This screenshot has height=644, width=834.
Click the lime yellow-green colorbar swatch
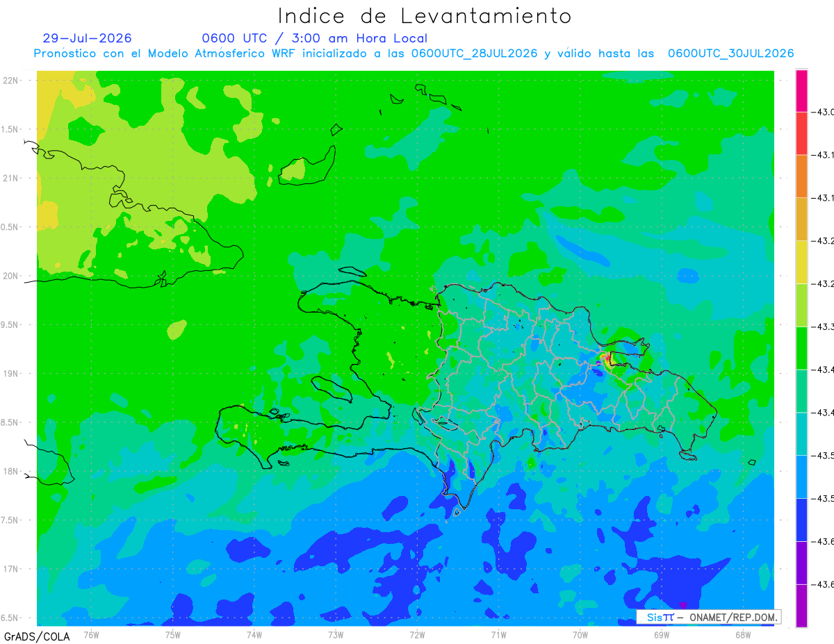(x=801, y=306)
